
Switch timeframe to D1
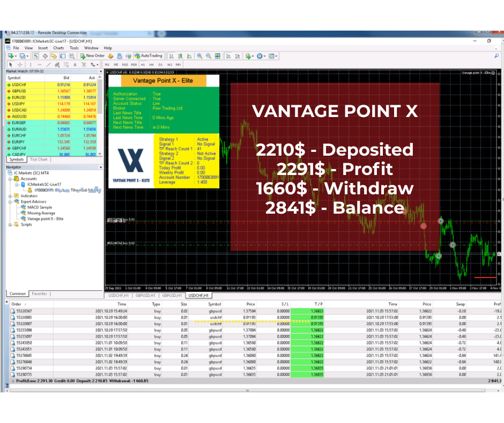[160, 65]
